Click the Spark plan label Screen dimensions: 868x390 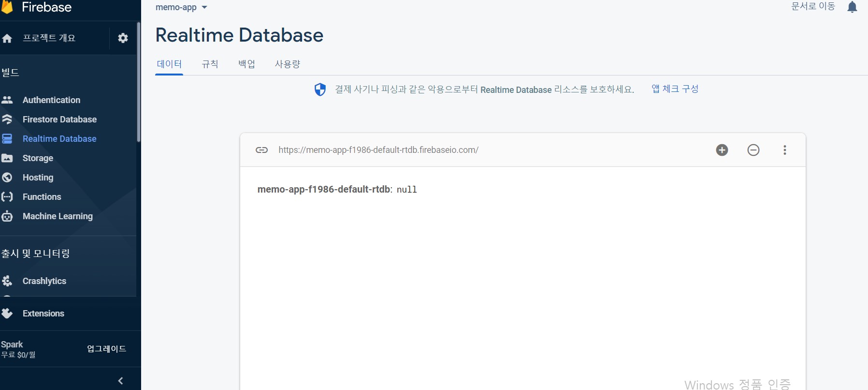(12, 345)
